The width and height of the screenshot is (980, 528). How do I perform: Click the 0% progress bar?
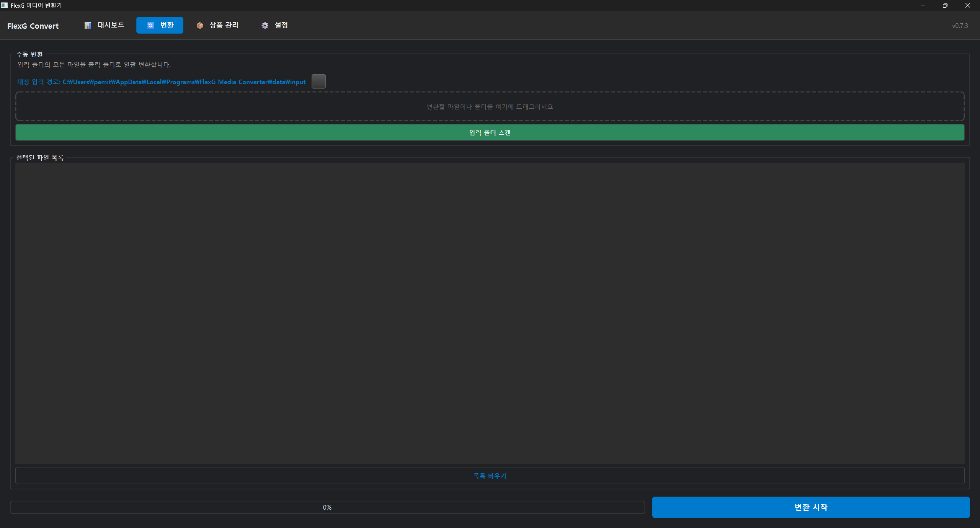click(327, 507)
